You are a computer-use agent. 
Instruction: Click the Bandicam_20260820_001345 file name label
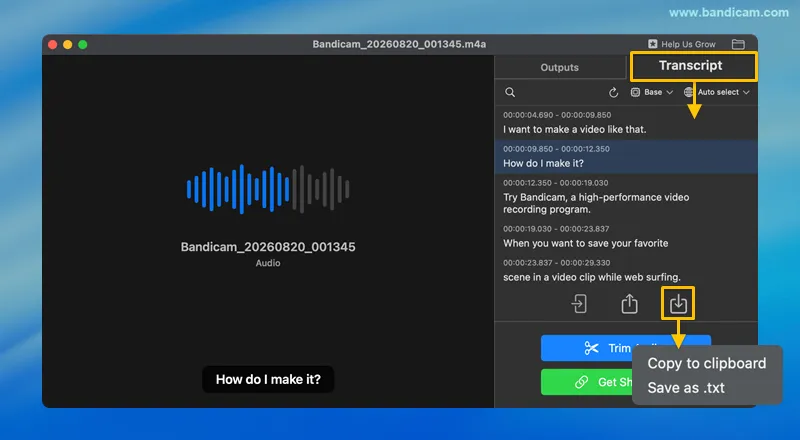[x=268, y=247]
